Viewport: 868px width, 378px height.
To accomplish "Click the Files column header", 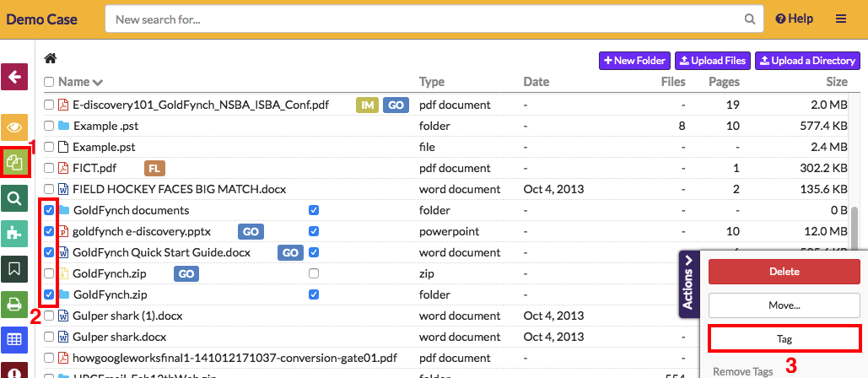I will click(x=673, y=82).
